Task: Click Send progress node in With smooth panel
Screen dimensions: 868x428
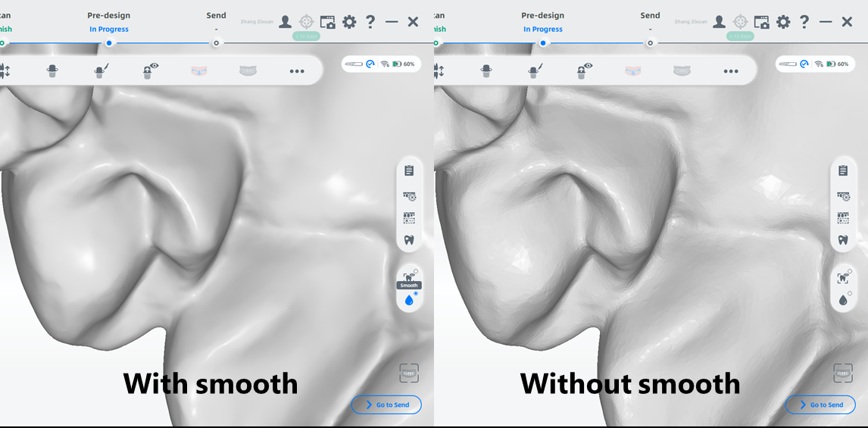Action: tap(216, 42)
